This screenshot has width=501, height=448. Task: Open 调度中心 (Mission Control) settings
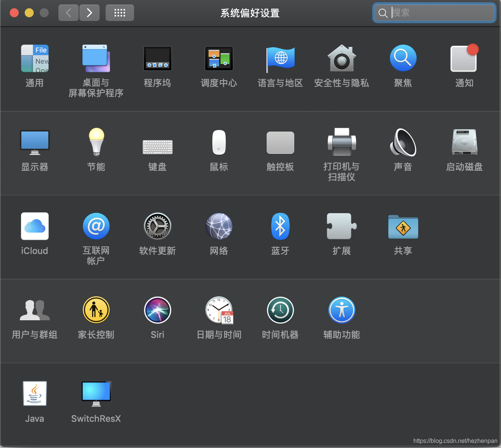219,58
